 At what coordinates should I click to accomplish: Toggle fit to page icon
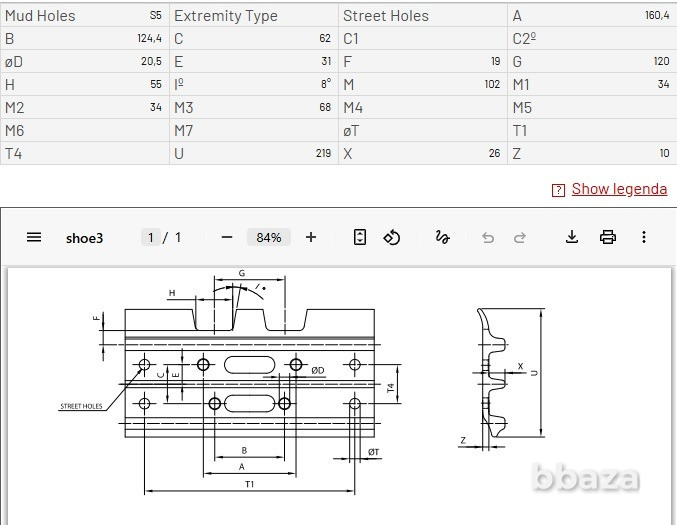(x=360, y=237)
